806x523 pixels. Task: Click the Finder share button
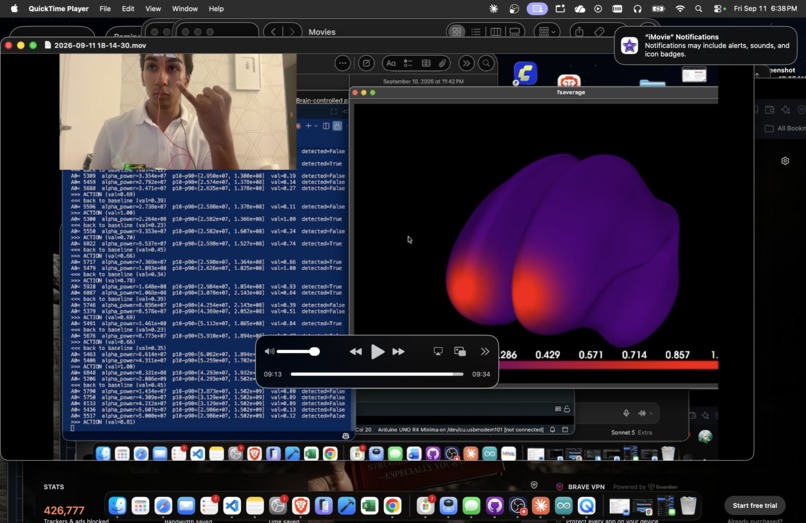579,32
